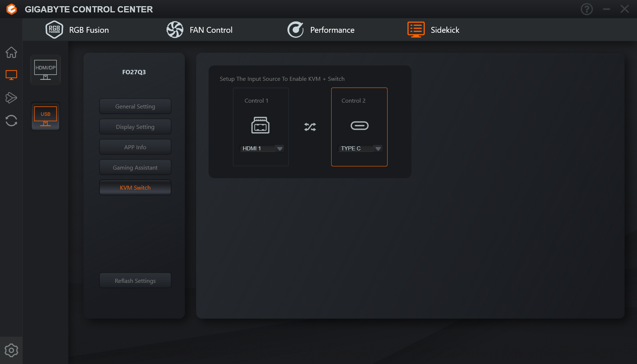Open the settings gear icon
The image size is (637, 364).
pos(11,350)
